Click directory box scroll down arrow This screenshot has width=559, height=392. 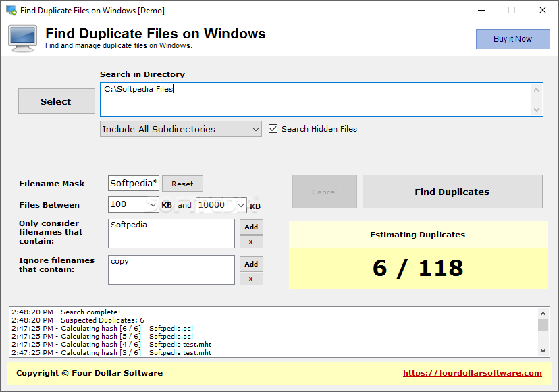pos(536,110)
